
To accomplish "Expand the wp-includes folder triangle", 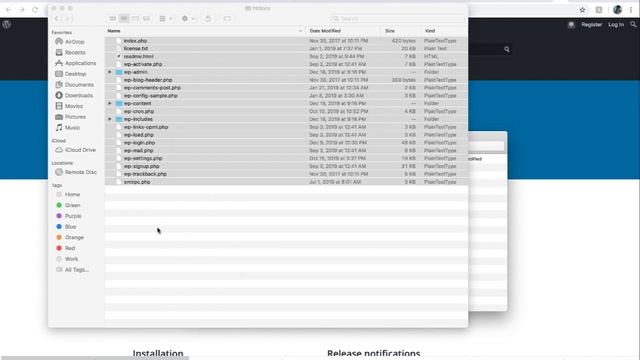I will [x=109, y=119].
